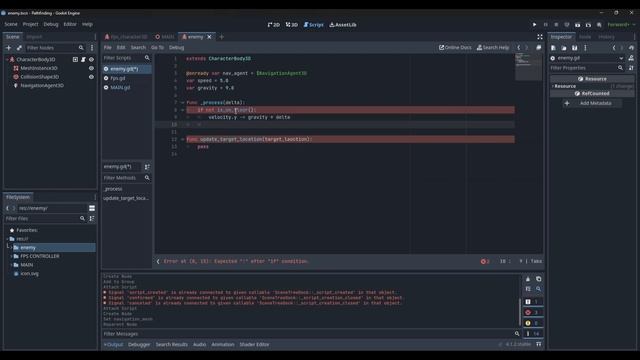640x360 pixels.
Task: Instantiate child scene with the link icon
Action: (19, 48)
